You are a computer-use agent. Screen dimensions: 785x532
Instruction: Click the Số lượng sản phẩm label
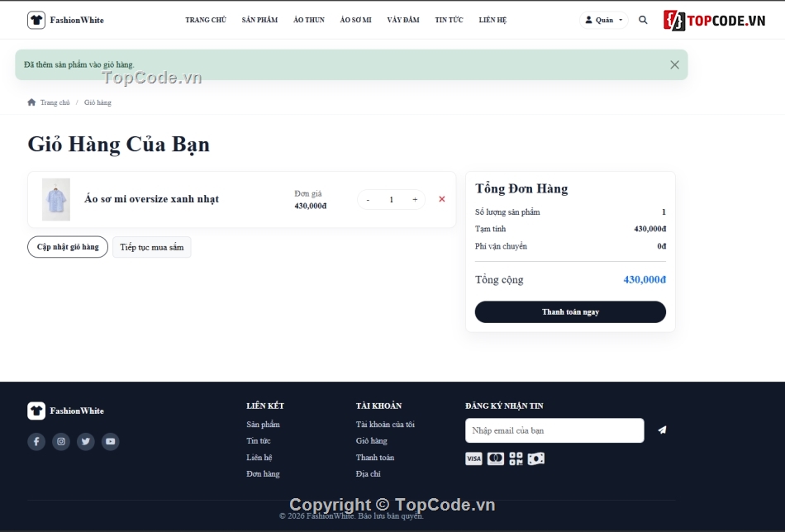[x=507, y=212]
